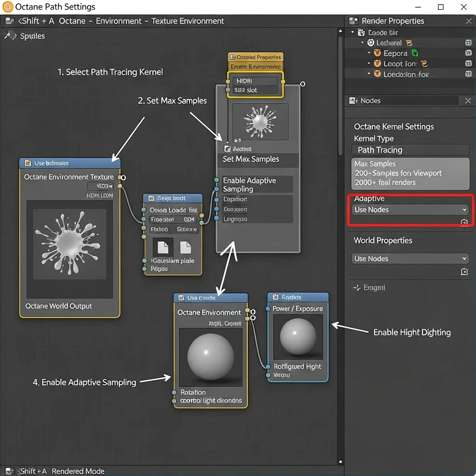476x476 pixels.
Task: Click the Eragent entry
Action: (x=374, y=287)
